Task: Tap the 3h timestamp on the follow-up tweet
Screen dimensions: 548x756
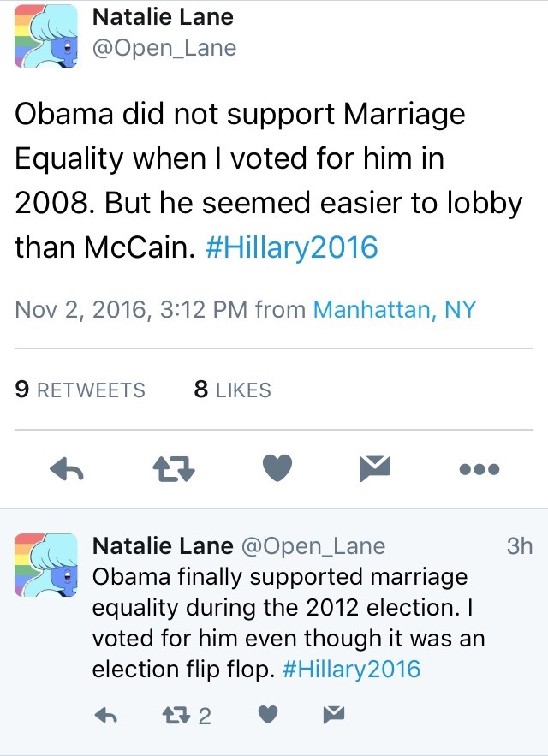Action: coord(519,546)
